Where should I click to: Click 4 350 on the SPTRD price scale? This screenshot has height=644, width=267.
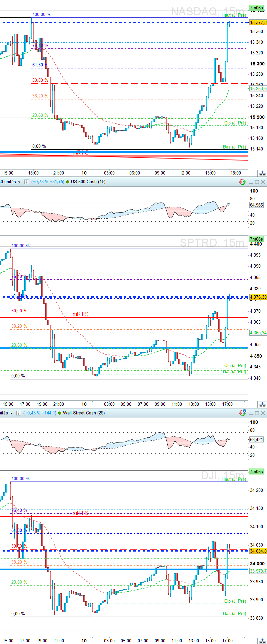[256, 356]
